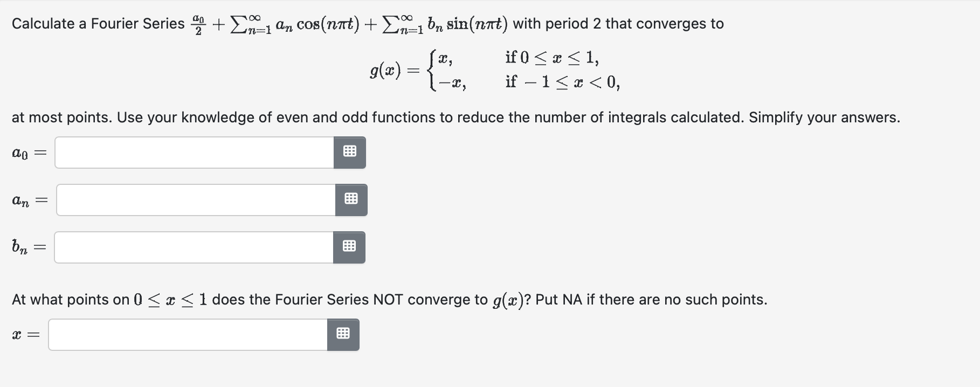980x387 pixels.
Task: Click inside the bn answer field
Action: click(194, 247)
